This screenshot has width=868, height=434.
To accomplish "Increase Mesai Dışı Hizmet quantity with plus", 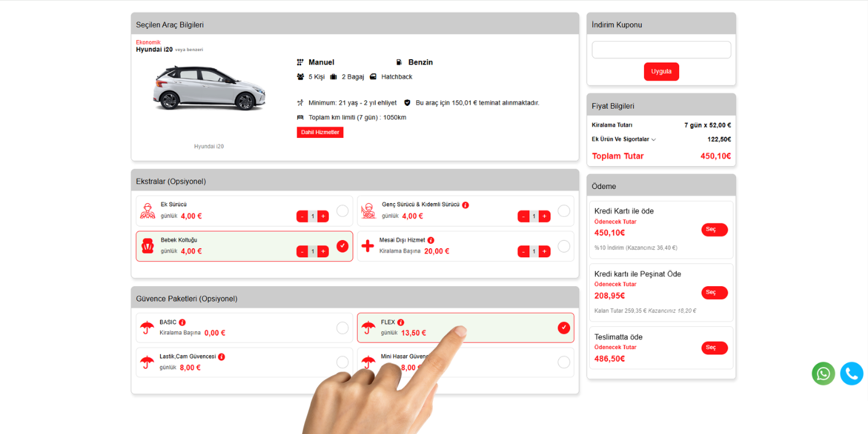I will click(544, 251).
